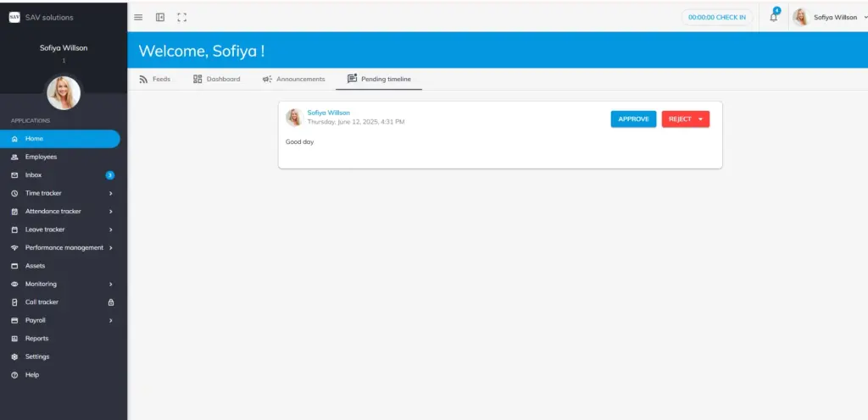Expand the Leave tracker chevron
This screenshot has height=420, width=868.
(x=111, y=229)
